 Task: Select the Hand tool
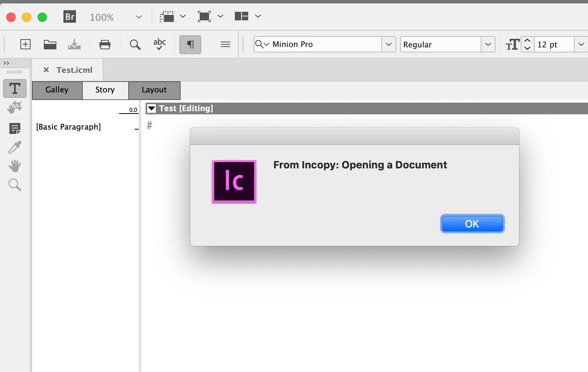[15, 166]
